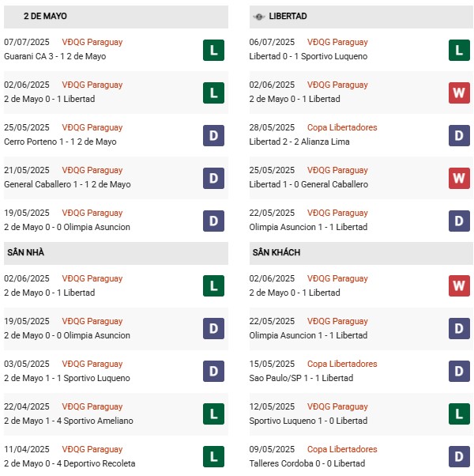Click L badge for Libertad 0-1 Sportivo Luqueno
The height and width of the screenshot is (476, 474).
(460, 50)
